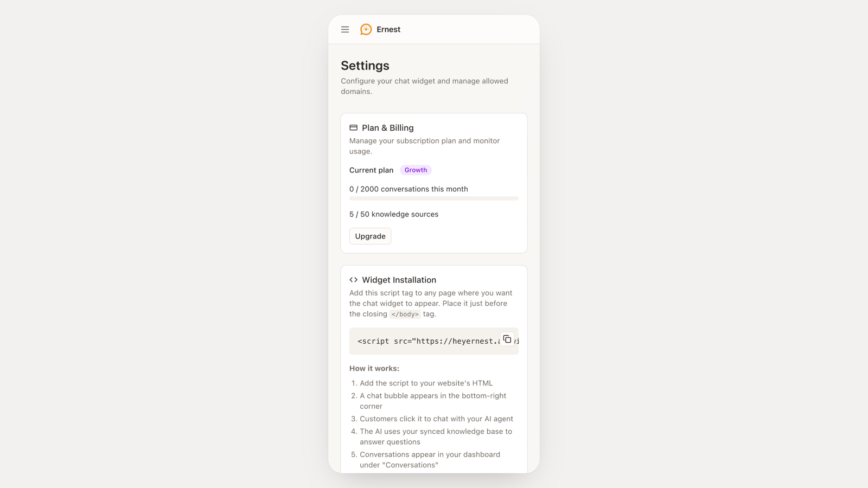
Task: Select the Growth plan badge
Action: [x=416, y=170]
